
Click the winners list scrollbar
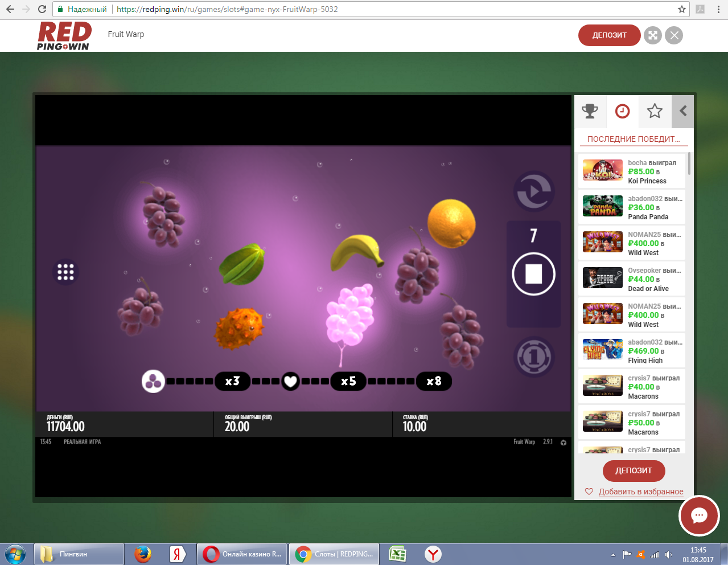click(689, 163)
